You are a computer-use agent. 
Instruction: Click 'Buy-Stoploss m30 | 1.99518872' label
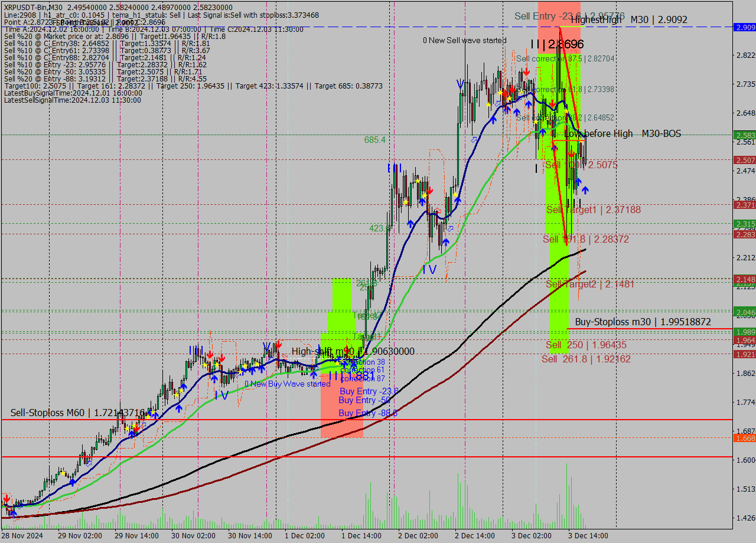click(643, 322)
